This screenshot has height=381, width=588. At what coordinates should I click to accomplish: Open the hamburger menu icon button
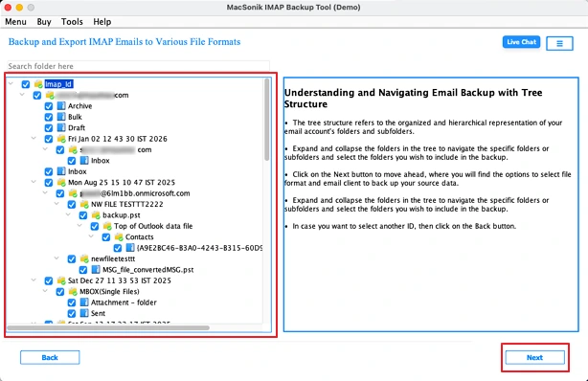point(559,43)
